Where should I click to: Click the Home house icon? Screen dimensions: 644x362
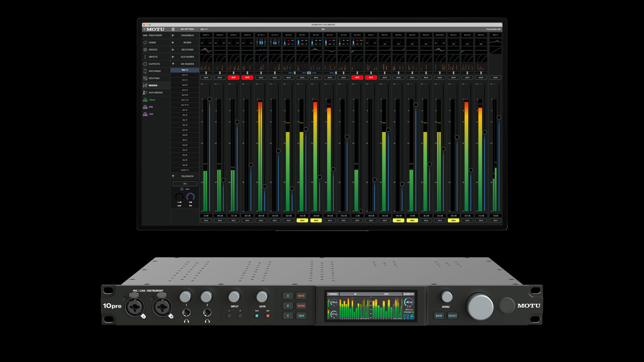pos(145,43)
